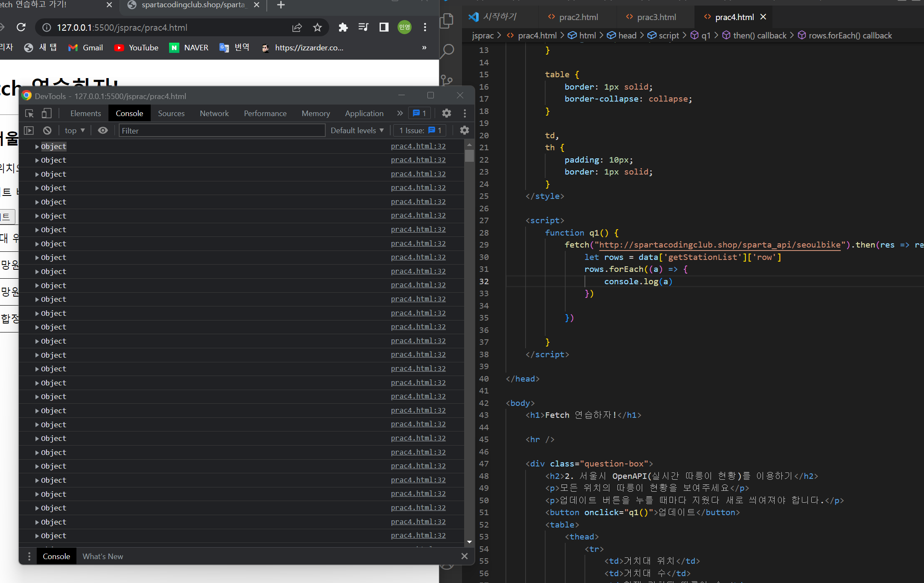Open DevTools drawer three-dot menu
The width and height of the screenshot is (924, 583).
29,556
